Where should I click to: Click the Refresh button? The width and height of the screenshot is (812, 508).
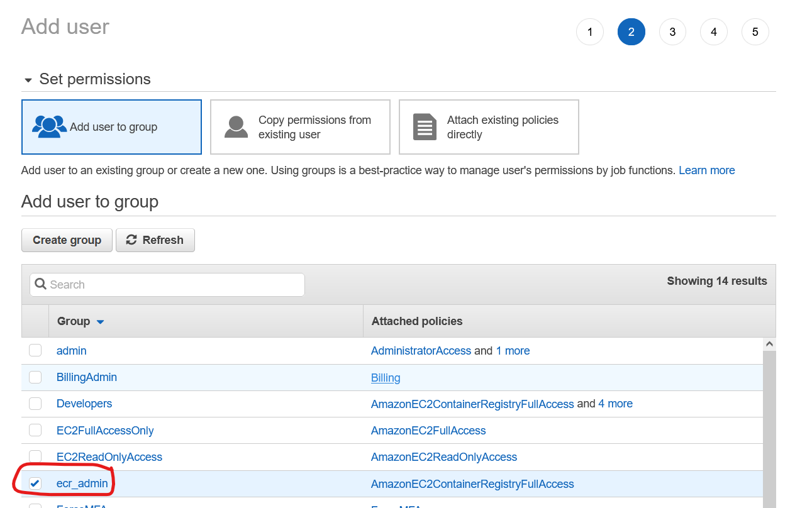[155, 240]
